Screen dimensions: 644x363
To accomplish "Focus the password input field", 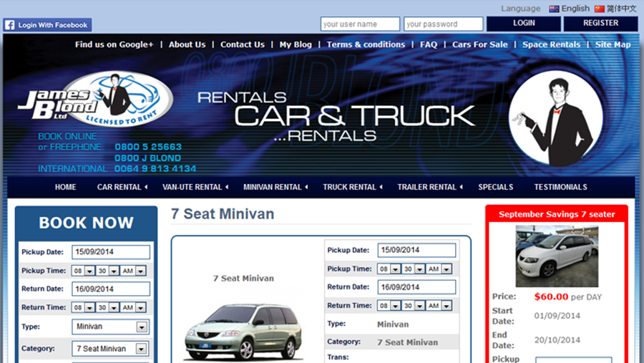I will click(443, 24).
